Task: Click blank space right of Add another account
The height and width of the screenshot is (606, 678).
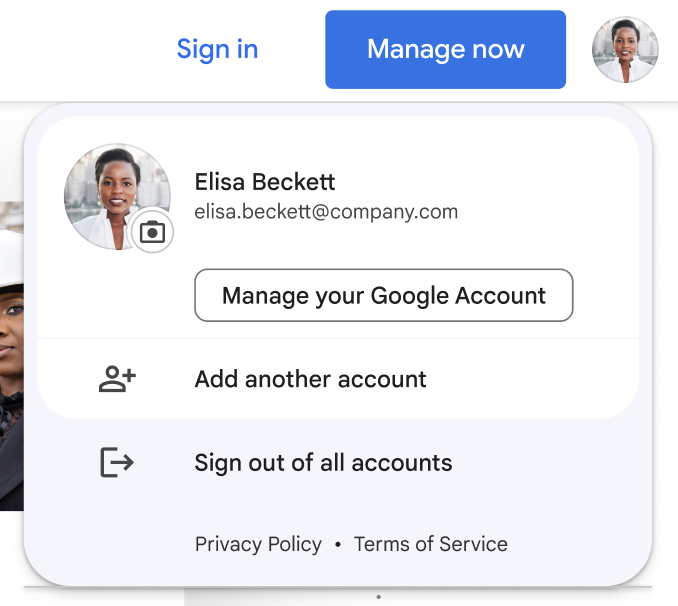Action: [540, 379]
